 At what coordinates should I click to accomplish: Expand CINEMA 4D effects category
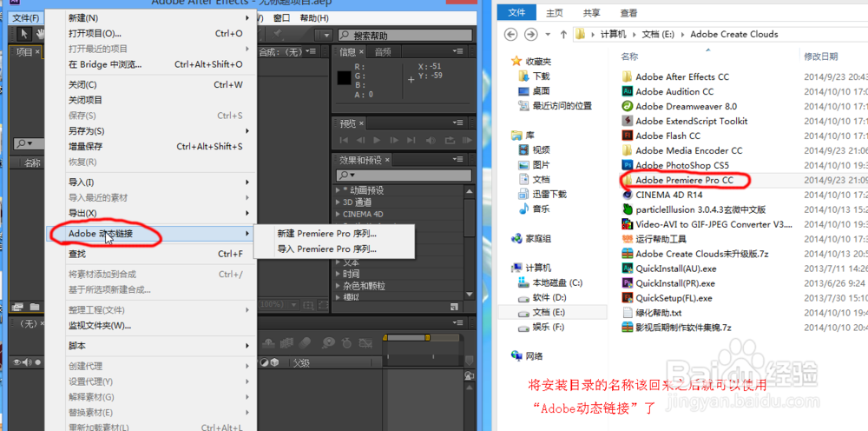[339, 214]
